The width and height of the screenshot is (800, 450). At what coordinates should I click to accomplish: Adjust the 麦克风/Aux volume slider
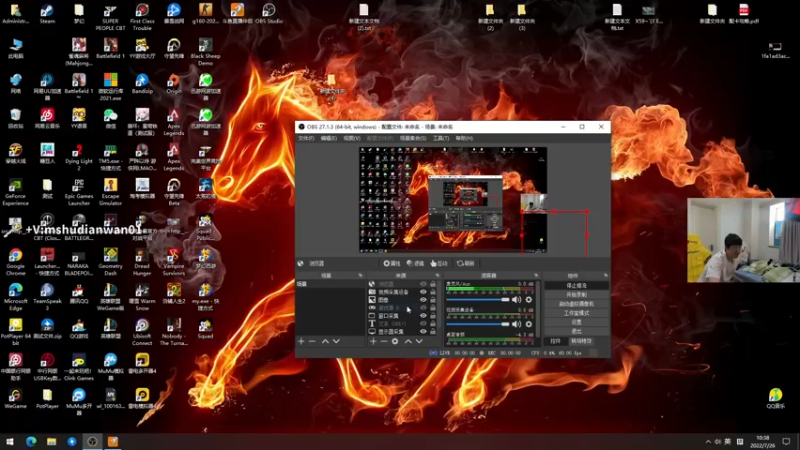pos(478,299)
